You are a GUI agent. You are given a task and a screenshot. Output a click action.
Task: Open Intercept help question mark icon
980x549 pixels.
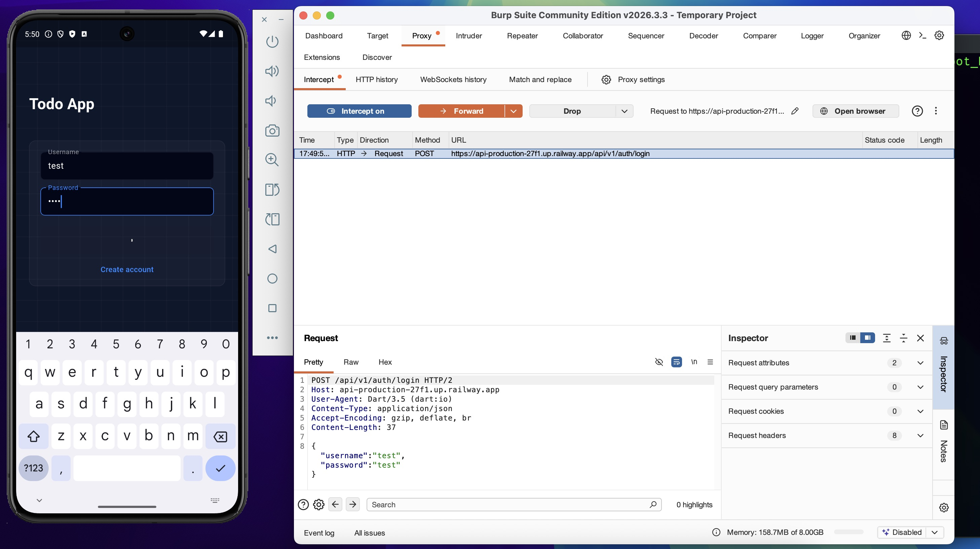click(917, 111)
